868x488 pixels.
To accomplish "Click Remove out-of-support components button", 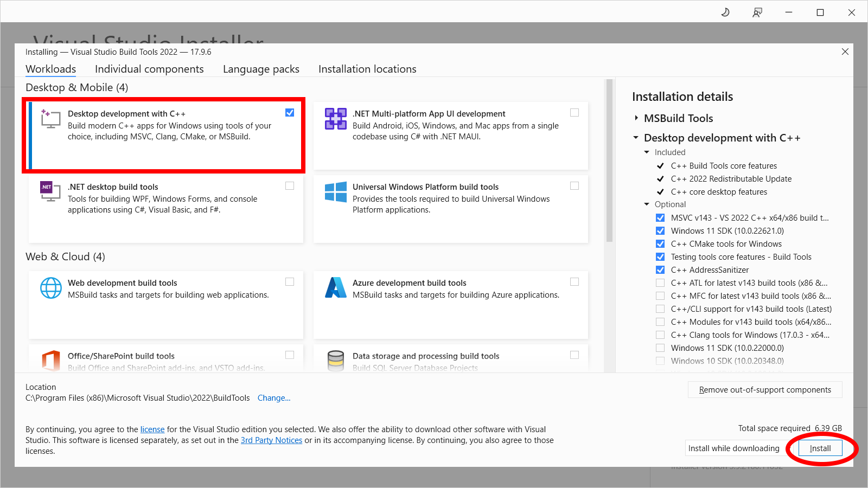I will click(x=765, y=390).
